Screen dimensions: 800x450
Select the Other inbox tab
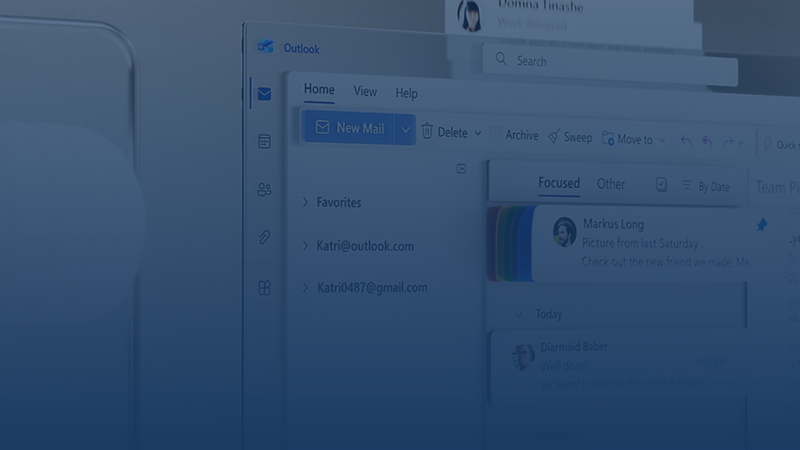pyautogui.click(x=611, y=184)
